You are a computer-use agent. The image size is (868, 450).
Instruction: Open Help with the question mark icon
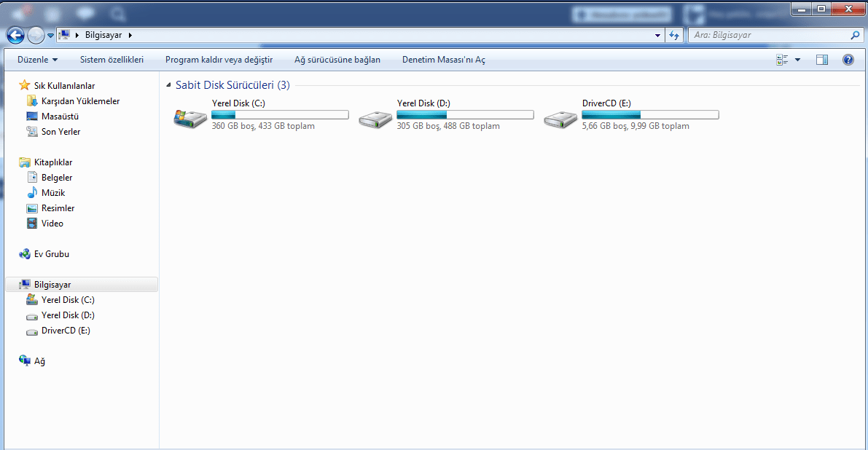click(848, 60)
